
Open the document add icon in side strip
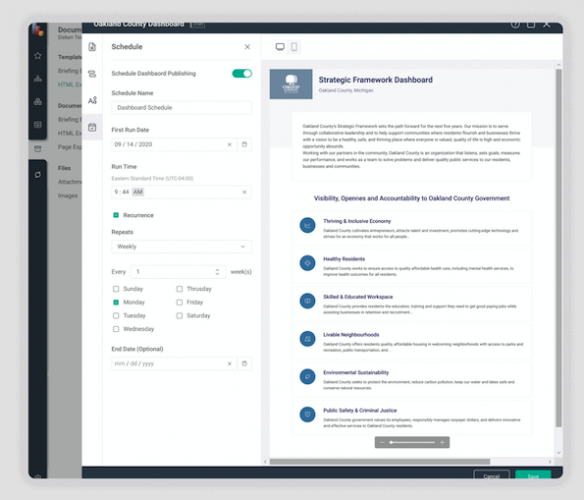click(x=92, y=47)
